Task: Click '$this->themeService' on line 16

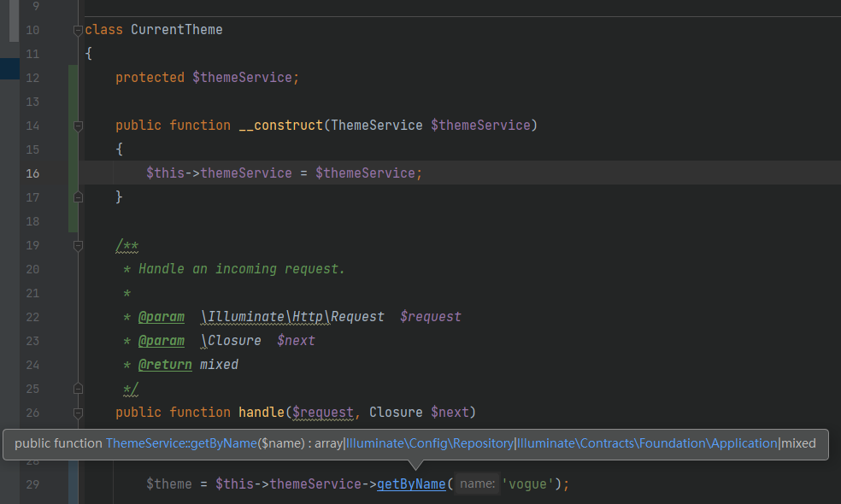Action: point(219,173)
